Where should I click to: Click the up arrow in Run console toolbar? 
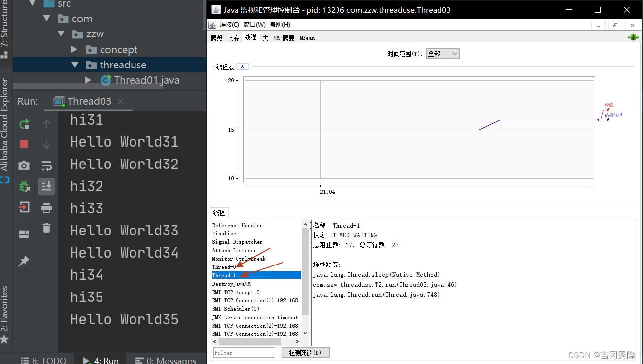[46, 124]
